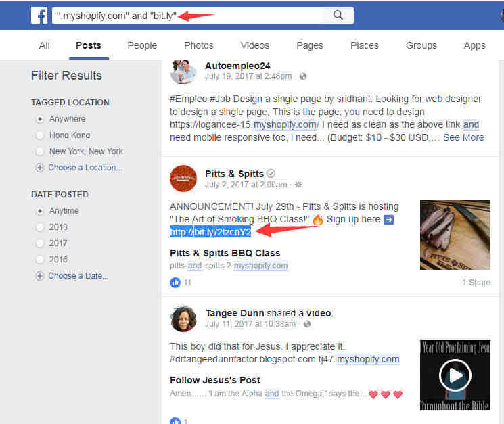Open the bit.ly/2tzcnY2 link

210,232
